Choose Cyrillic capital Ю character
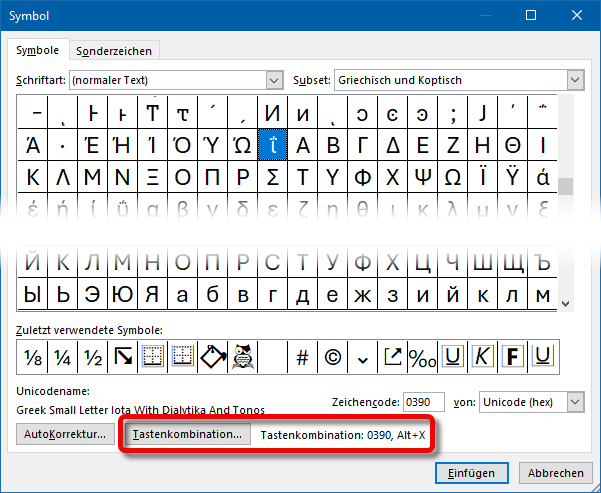The height and width of the screenshot is (493, 601). tap(122, 294)
